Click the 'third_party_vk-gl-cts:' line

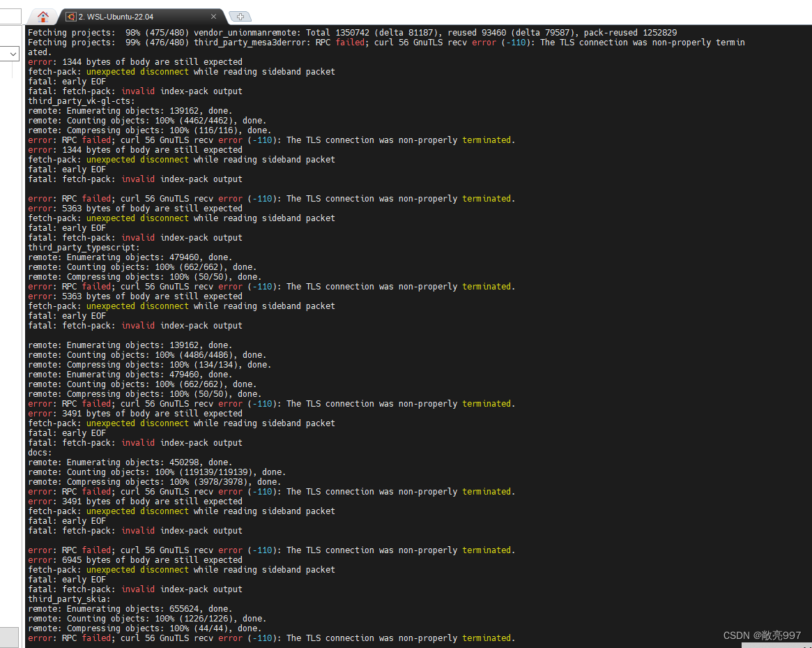point(82,101)
